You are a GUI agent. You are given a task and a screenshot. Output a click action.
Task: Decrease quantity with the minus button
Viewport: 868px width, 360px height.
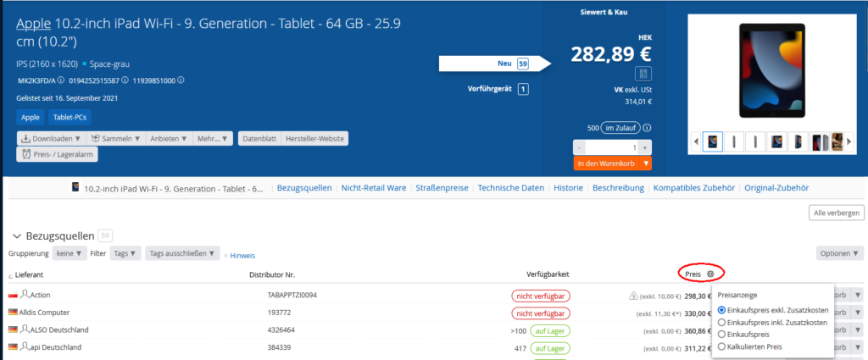pyautogui.click(x=579, y=148)
